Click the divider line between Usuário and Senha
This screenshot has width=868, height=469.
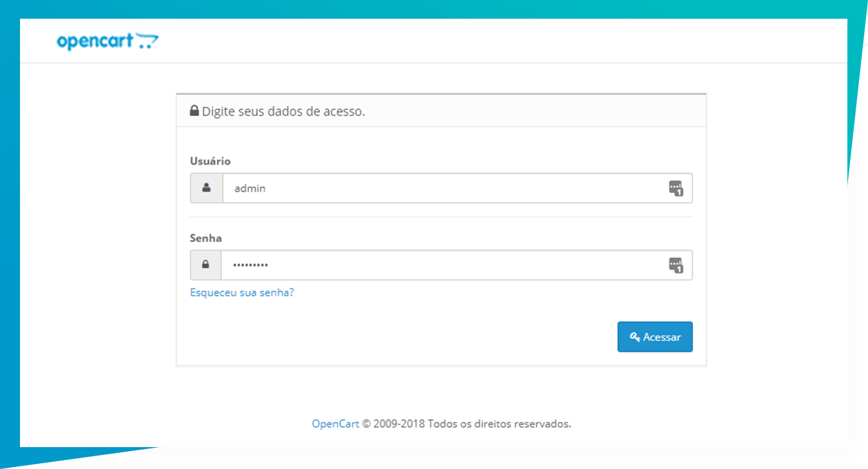(x=441, y=217)
